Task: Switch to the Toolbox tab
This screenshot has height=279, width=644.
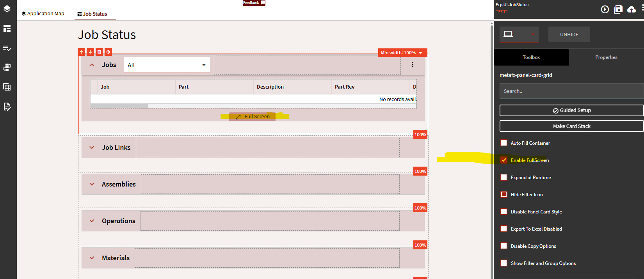Action: (x=531, y=57)
